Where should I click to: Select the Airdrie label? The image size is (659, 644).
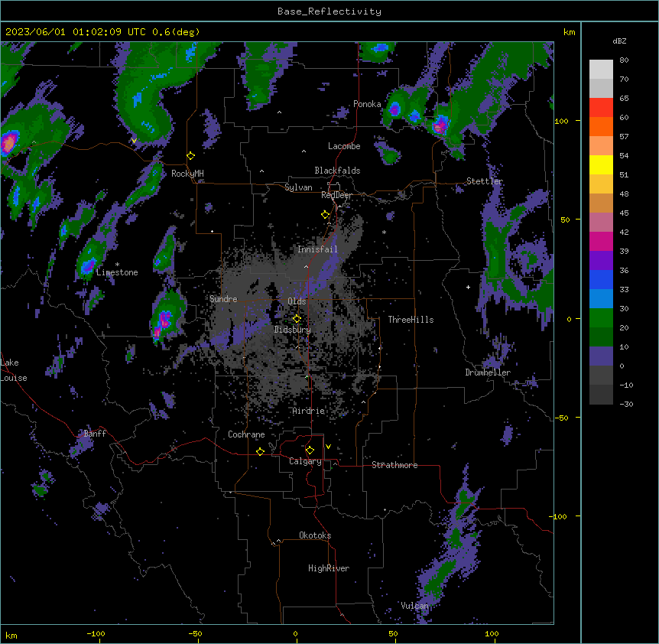pyautogui.click(x=308, y=411)
